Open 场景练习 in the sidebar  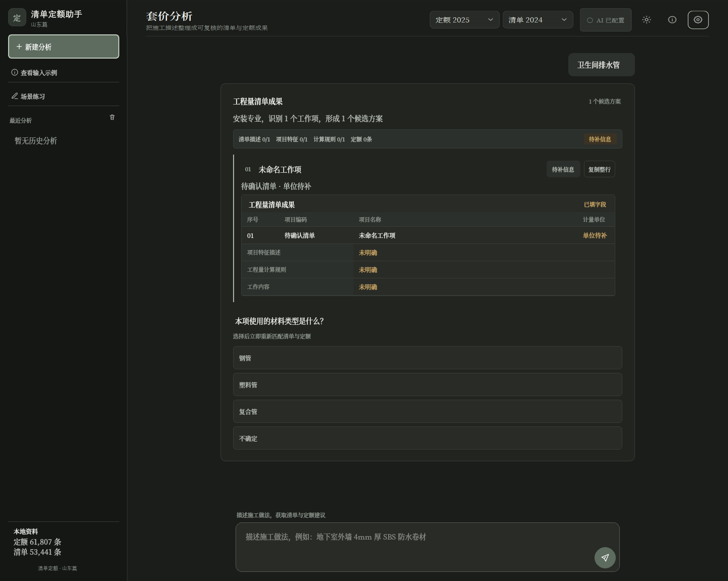pos(64,96)
